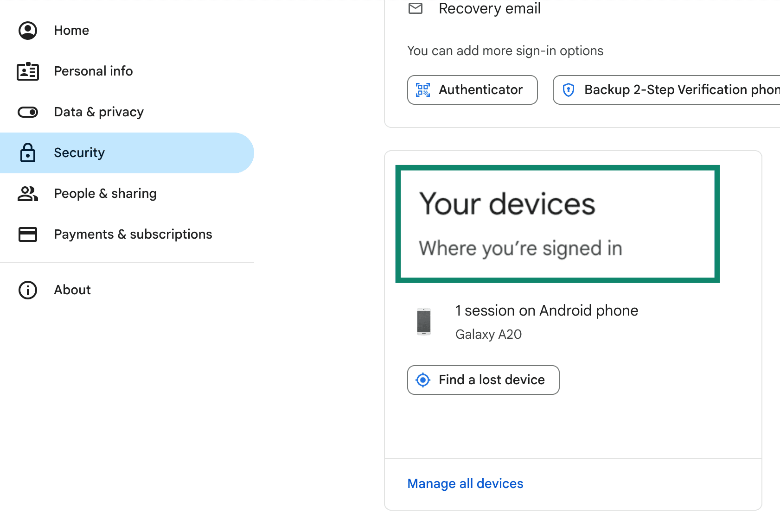Viewport: 780px width, 532px height.
Task: Open Authenticator setup
Action: click(472, 90)
